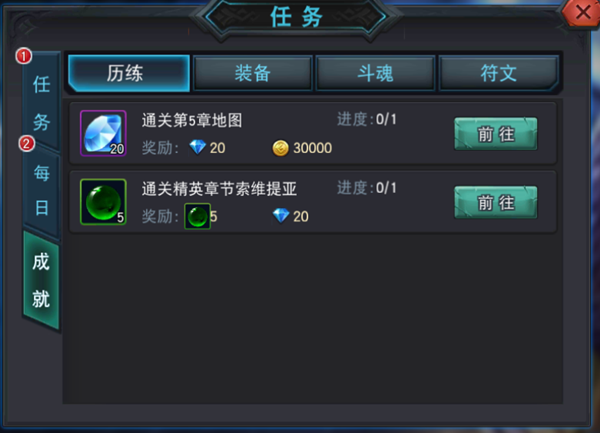The width and height of the screenshot is (600, 433).
Task: Click small diamond icon in first quest reward
Action: pyautogui.click(x=197, y=147)
